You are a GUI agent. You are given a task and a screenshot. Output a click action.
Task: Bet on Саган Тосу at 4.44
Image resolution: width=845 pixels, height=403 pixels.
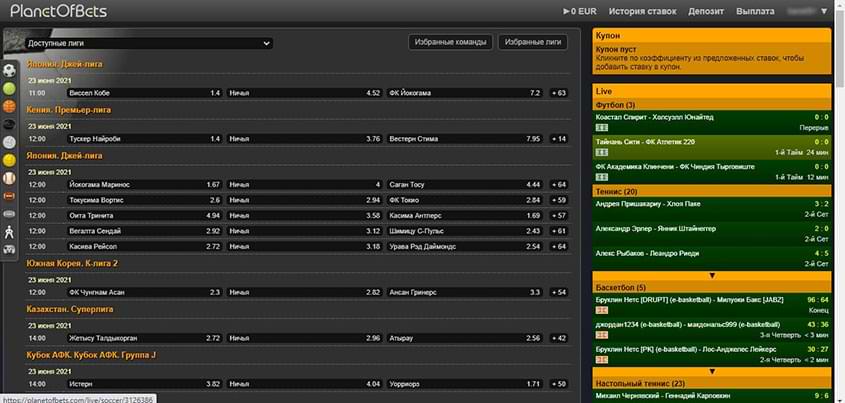[465, 185]
